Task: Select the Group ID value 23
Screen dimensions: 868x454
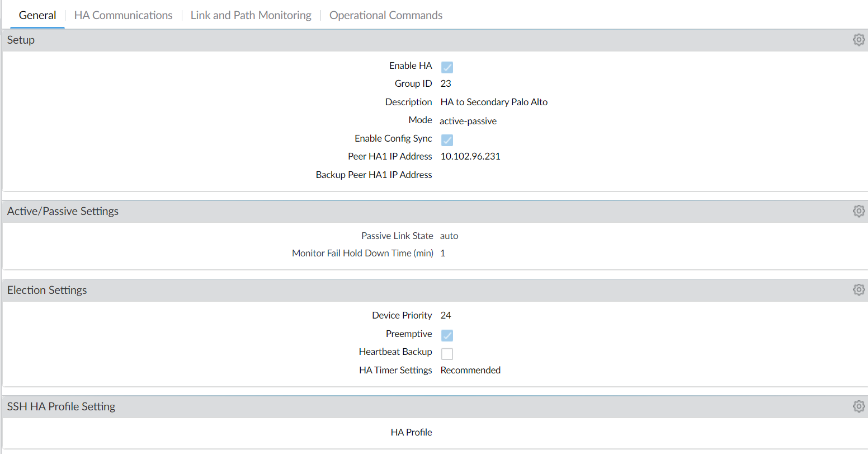Action: click(x=446, y=83)
